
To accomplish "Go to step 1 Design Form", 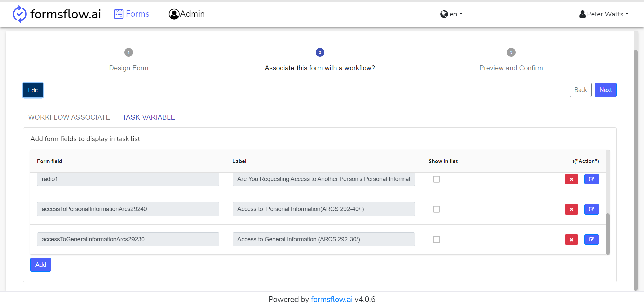I will click(129, 52).
